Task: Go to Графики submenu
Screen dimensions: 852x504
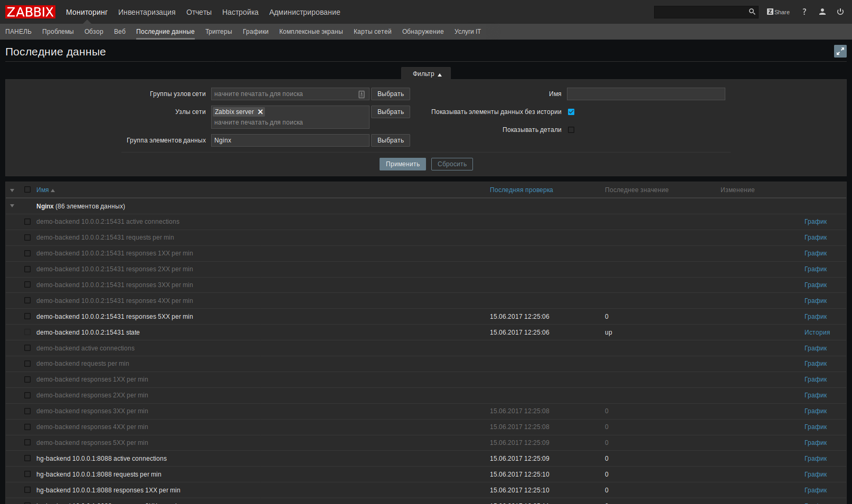Action: (255, 32)
